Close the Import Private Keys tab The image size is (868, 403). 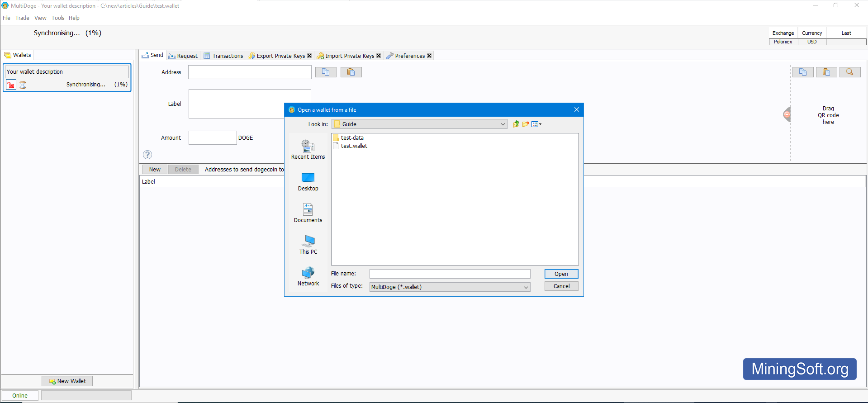tap(379, 56)
